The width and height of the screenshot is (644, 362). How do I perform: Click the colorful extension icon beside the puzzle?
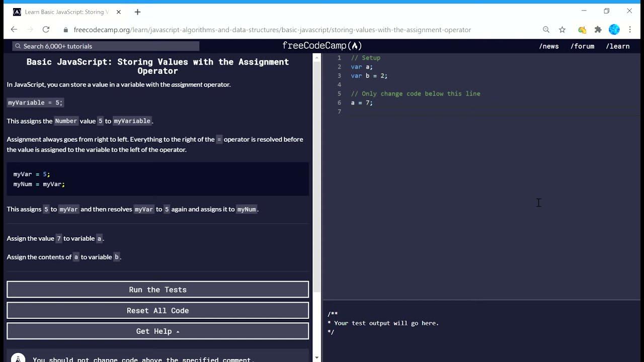click(582, 30)
